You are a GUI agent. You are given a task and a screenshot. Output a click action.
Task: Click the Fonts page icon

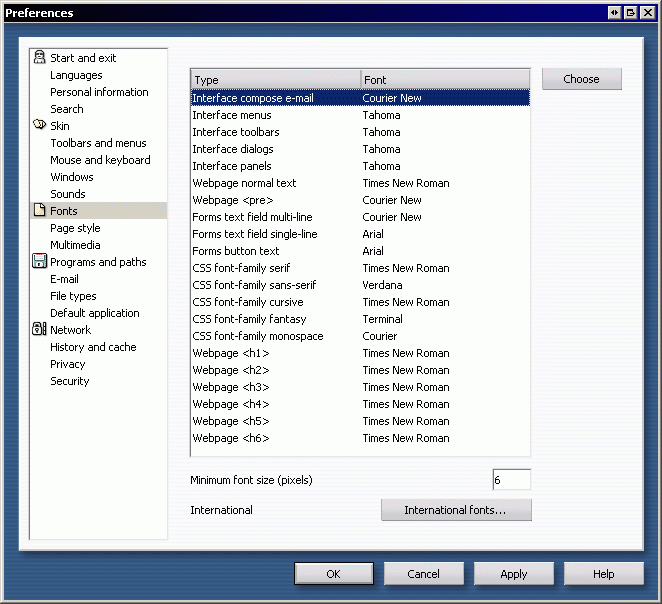click(x=39, y=211)
